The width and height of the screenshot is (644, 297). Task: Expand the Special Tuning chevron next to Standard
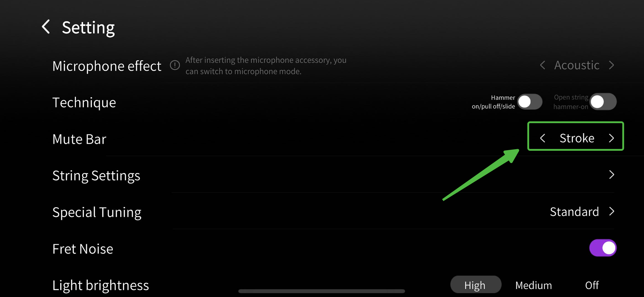(x=611, y=211)
